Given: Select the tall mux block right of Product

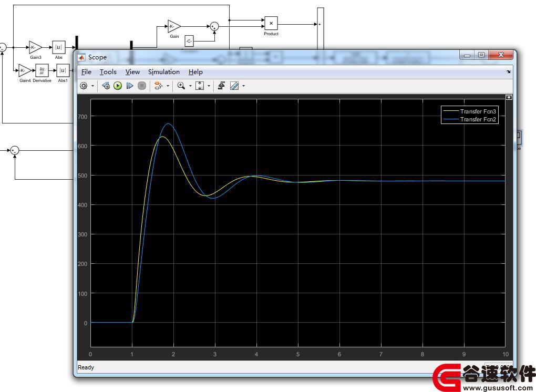Looking at the screenshot, I should 321,29.
